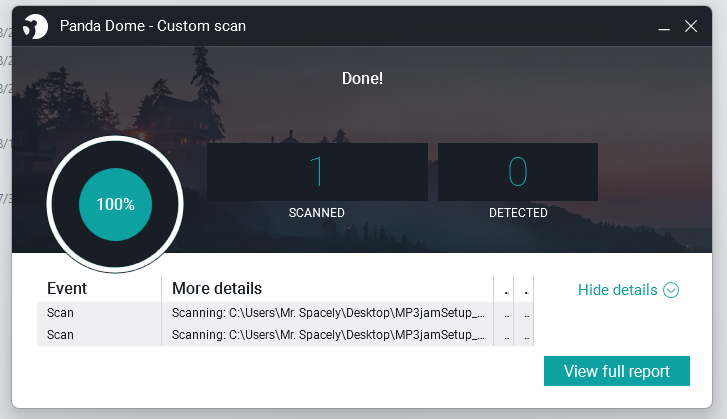Click the Panda Dome - Custom scan title
This screenshot has height=419, width=727.
pyautogui.click(x=153, y=26)
